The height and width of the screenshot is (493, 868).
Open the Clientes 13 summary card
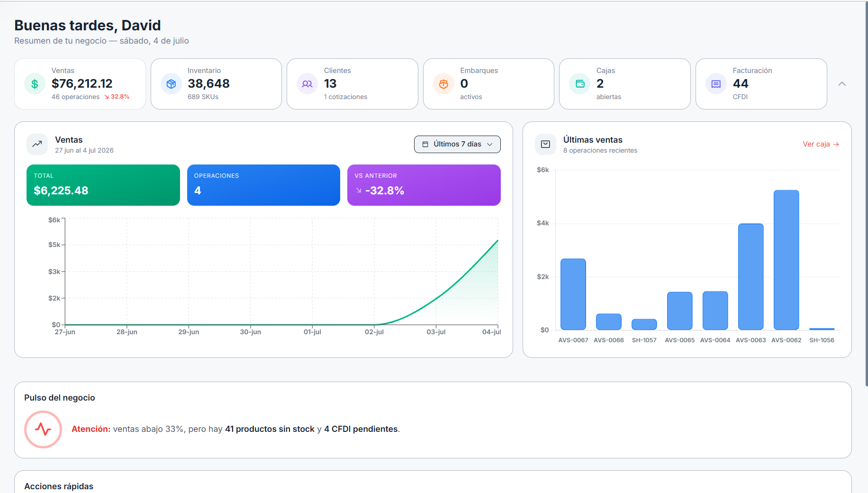point(353,84)
